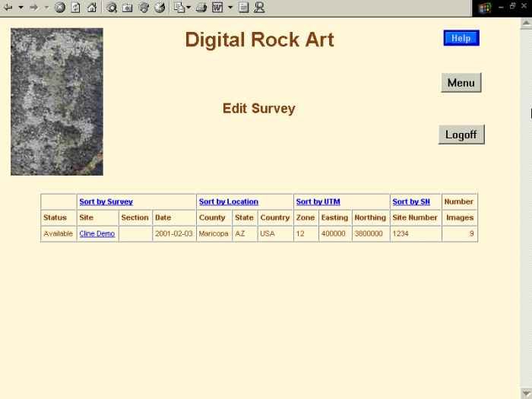
Task: Open the Cline Demo site link
Action: click(x=97, y=234)
